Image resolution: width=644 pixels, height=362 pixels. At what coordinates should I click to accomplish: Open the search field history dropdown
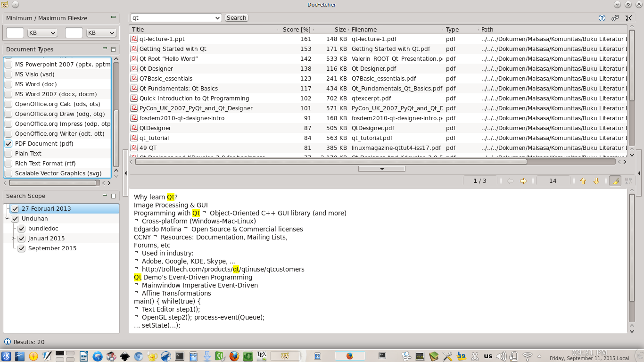(216, 17)
